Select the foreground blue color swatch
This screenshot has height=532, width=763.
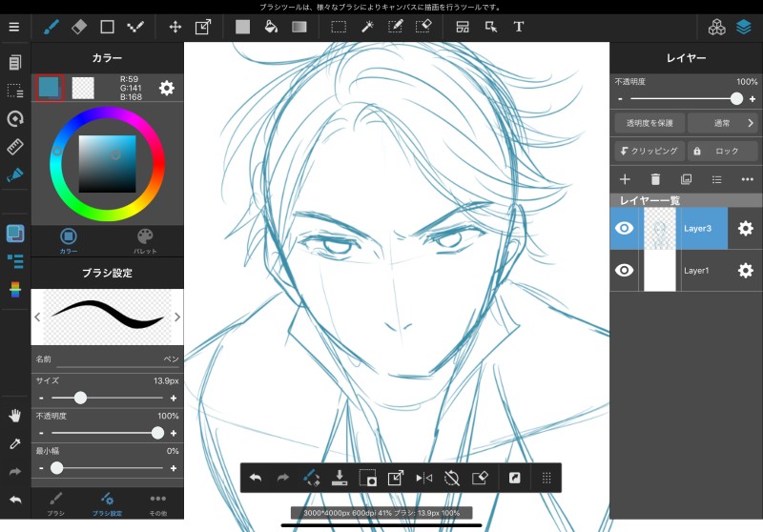coord(50,88)
